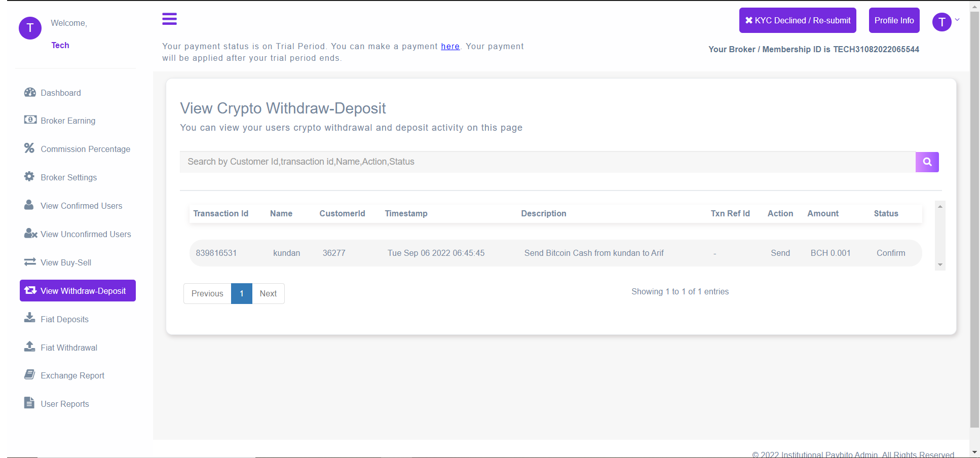
Task: Click the payment link labeled here
Action: click(x=450, y=46)
